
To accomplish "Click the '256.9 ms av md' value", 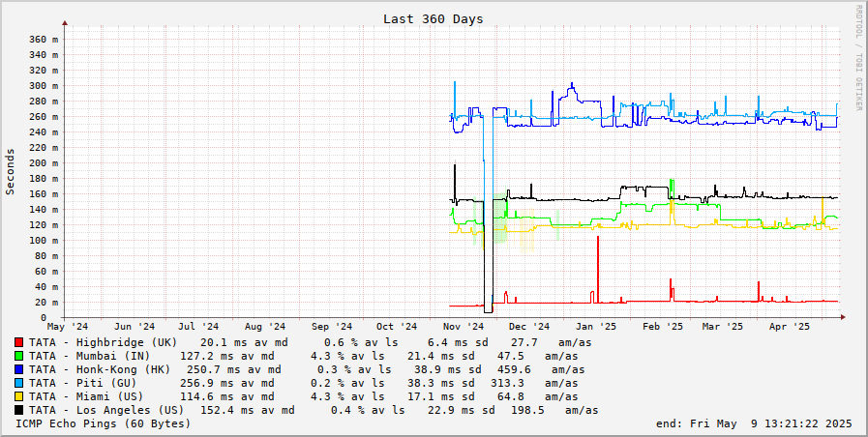I will click(x=227, y=383).
